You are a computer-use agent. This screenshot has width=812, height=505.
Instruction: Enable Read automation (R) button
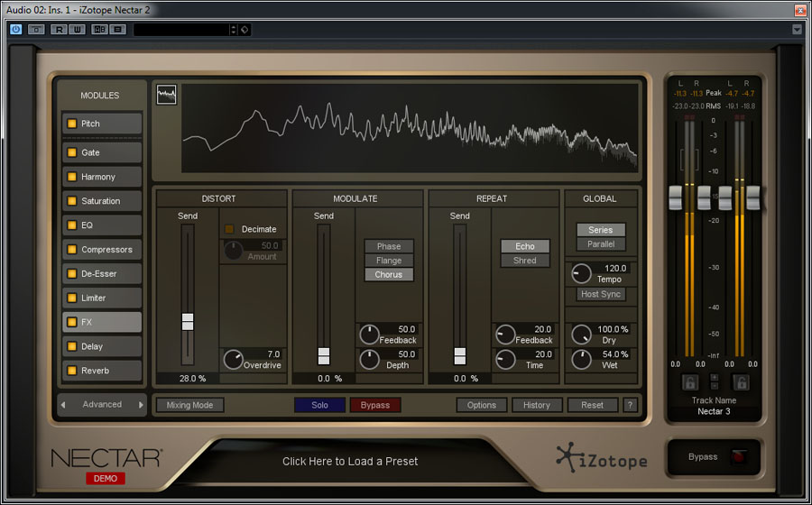[x=59, y=29]
